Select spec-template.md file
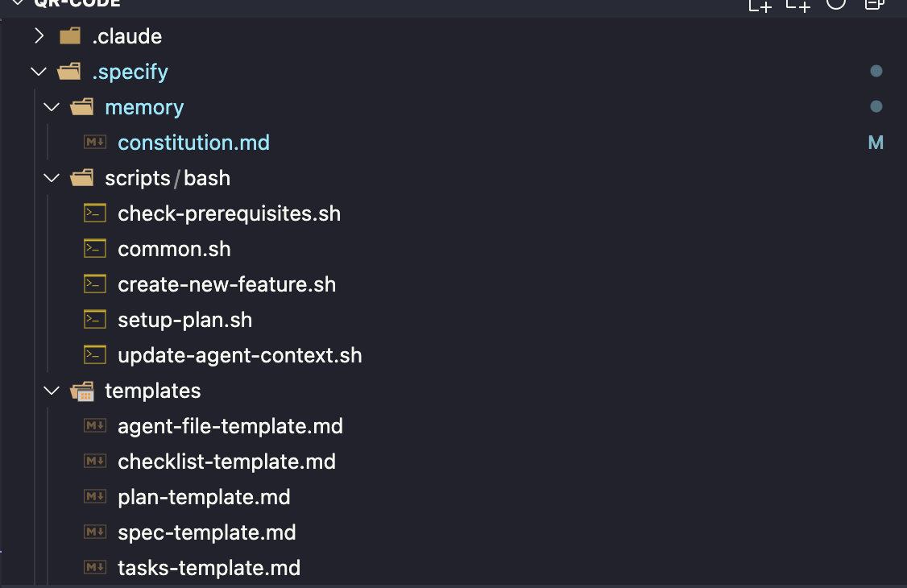Viewport: 907px width, 588px height. [x=206, y=532]
